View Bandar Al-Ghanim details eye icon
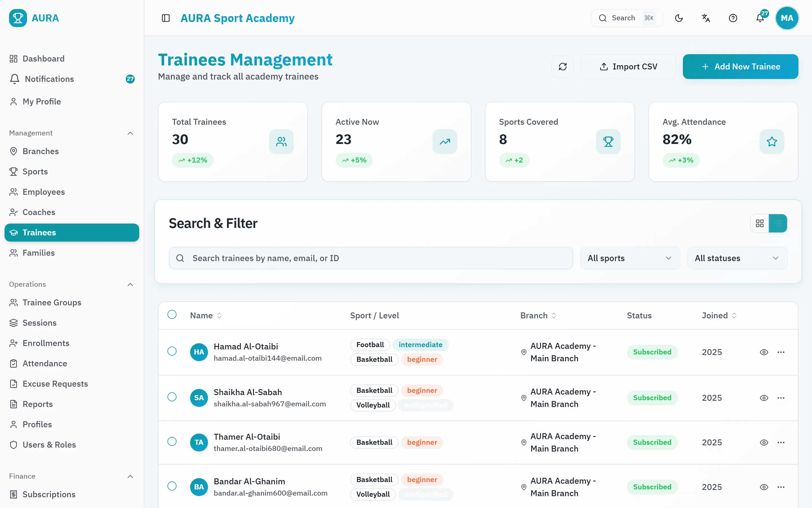Viewport: 812px width, 508px height. tap(764, 487)
